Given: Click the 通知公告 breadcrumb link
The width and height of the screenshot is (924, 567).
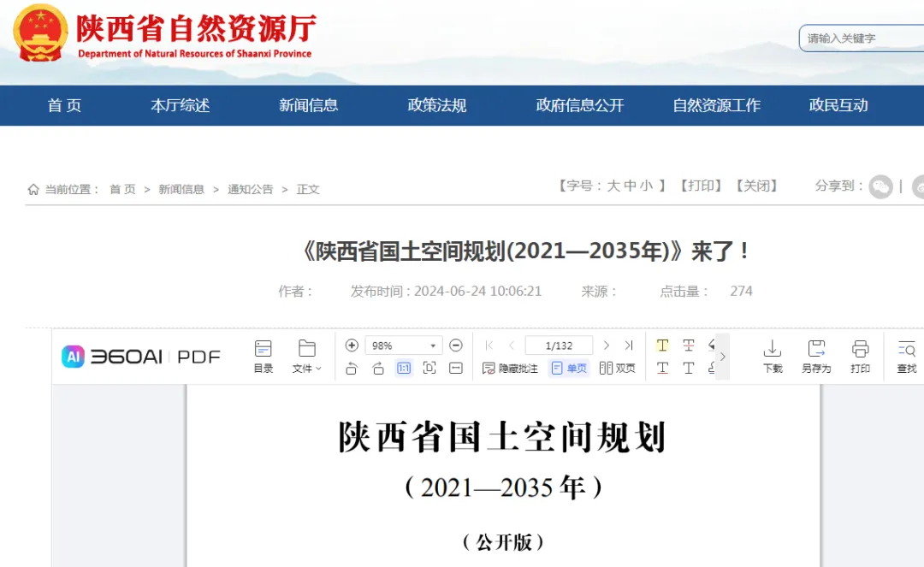Looking at the screenshot, I should [251, 189].
